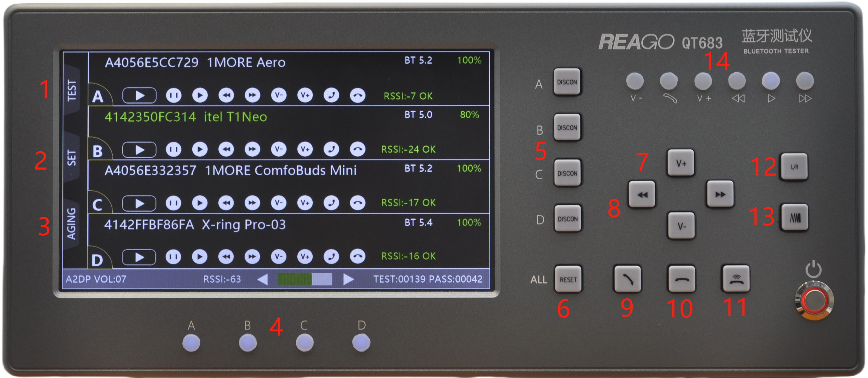This screenshot has height=378, width=868.
Task: Open the AGING tab
Action: point(71,224)
